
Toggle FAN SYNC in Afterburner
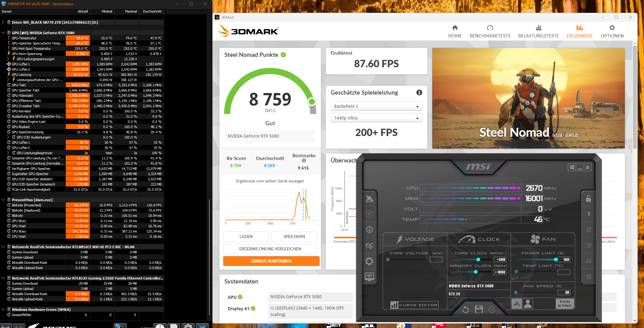[565, 304]
